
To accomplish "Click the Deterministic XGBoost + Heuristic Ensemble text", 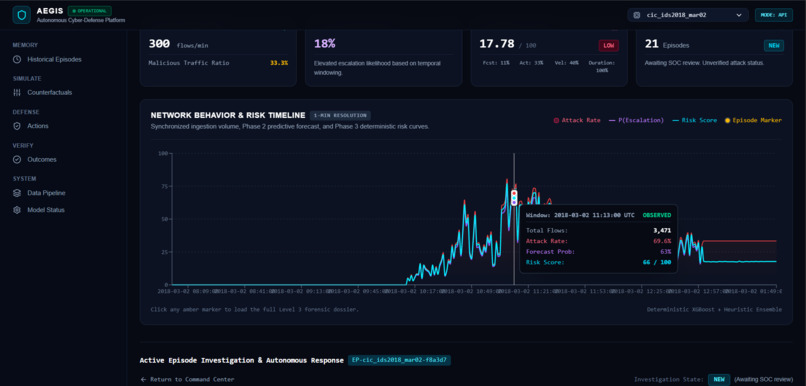I will pyautogui.click(x=715, y=309).
